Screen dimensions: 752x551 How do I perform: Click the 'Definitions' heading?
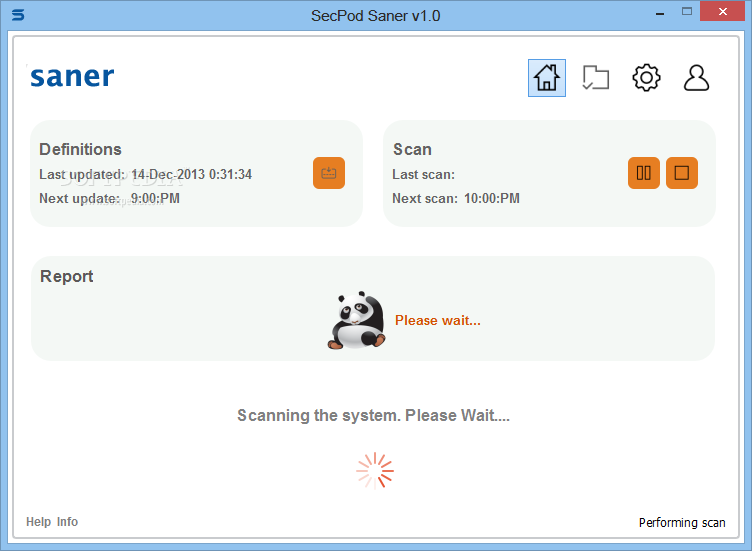(80, 149)
